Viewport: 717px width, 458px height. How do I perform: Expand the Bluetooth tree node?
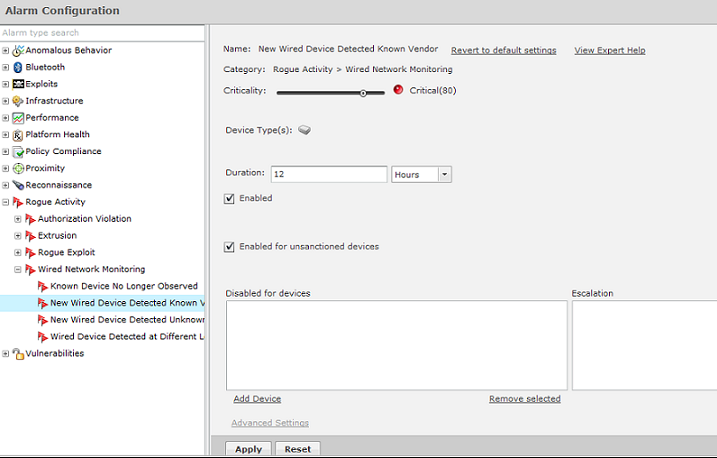point(5,68)
